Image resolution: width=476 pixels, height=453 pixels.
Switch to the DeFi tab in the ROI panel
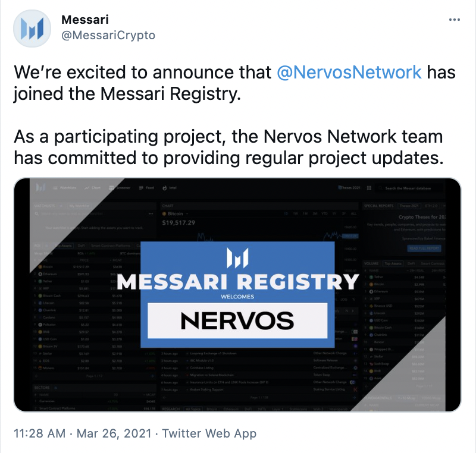pyautogui.click(x=82, y=246)
